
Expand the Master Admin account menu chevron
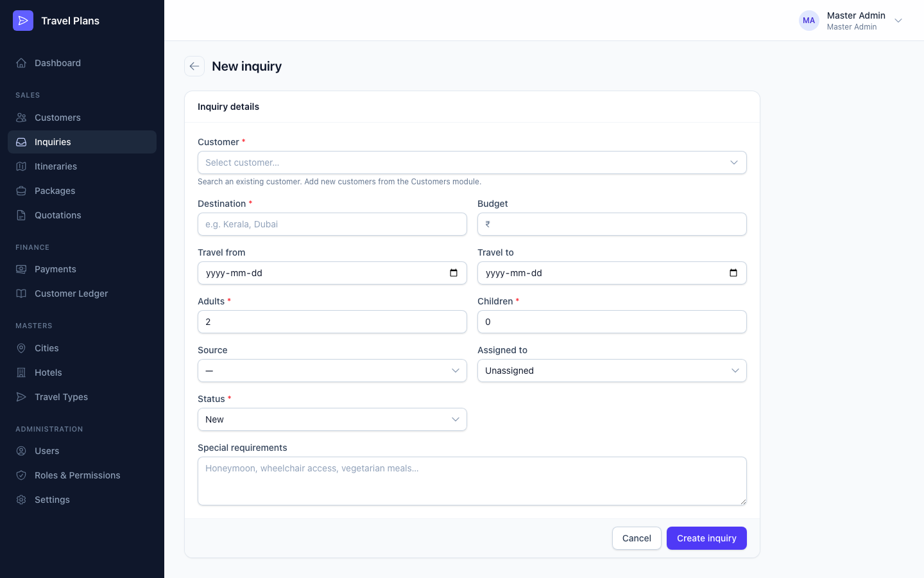tap(898, 21)
